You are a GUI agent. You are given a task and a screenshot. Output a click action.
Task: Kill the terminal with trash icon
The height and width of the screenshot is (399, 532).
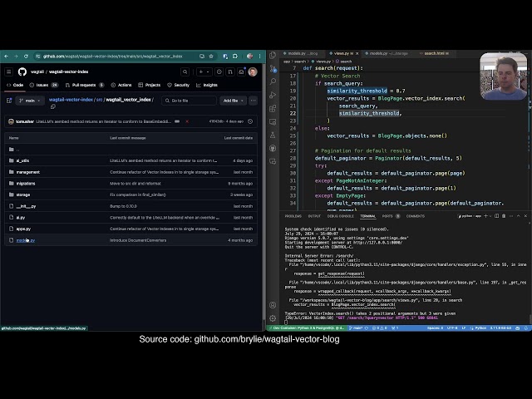pyautogui.click(x=504, y=216)
